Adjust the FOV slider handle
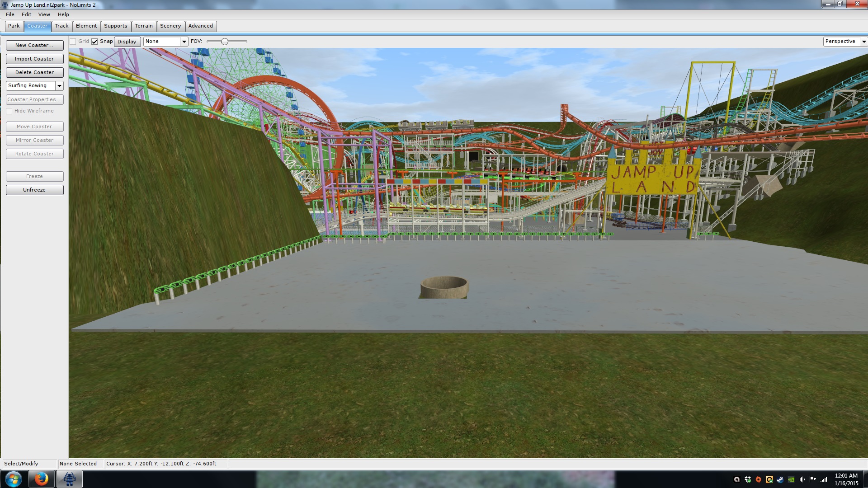868x488 pixels. 224,42
